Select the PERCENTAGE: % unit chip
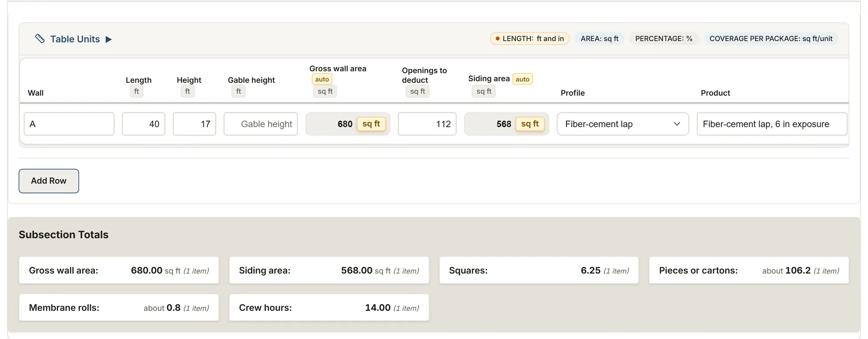Image resolution: width=868 pixels, height=339 pixels. (x=664, y=39)
